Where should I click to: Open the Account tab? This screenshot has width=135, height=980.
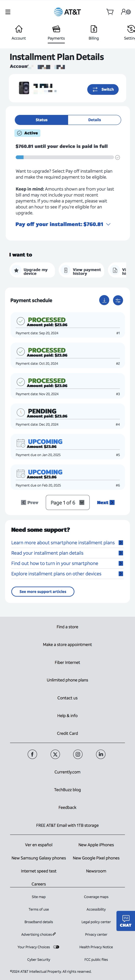coord(19,33)
